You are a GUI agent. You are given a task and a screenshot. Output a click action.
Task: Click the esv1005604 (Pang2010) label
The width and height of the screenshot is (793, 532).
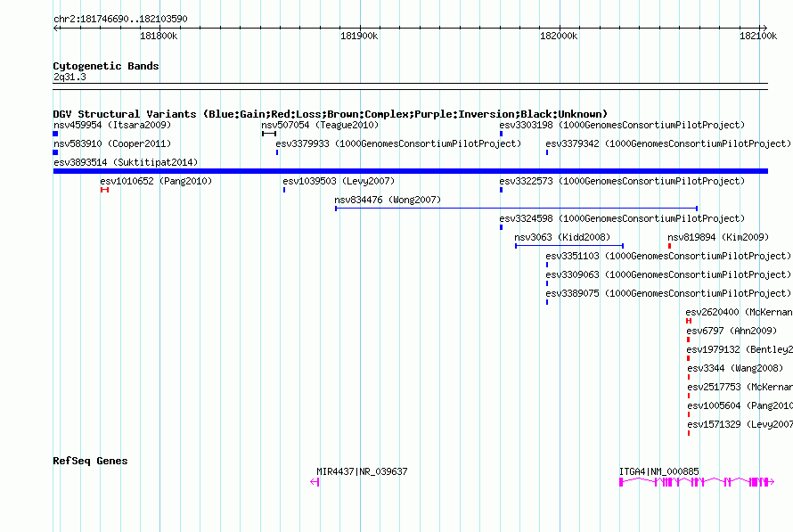pos(740,405)
